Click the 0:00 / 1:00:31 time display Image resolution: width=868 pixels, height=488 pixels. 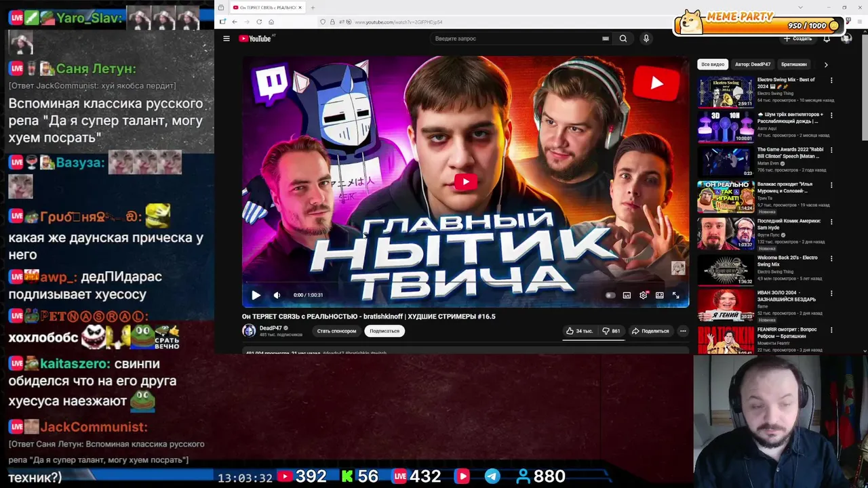pyautogui.click(x=308, y=295)
